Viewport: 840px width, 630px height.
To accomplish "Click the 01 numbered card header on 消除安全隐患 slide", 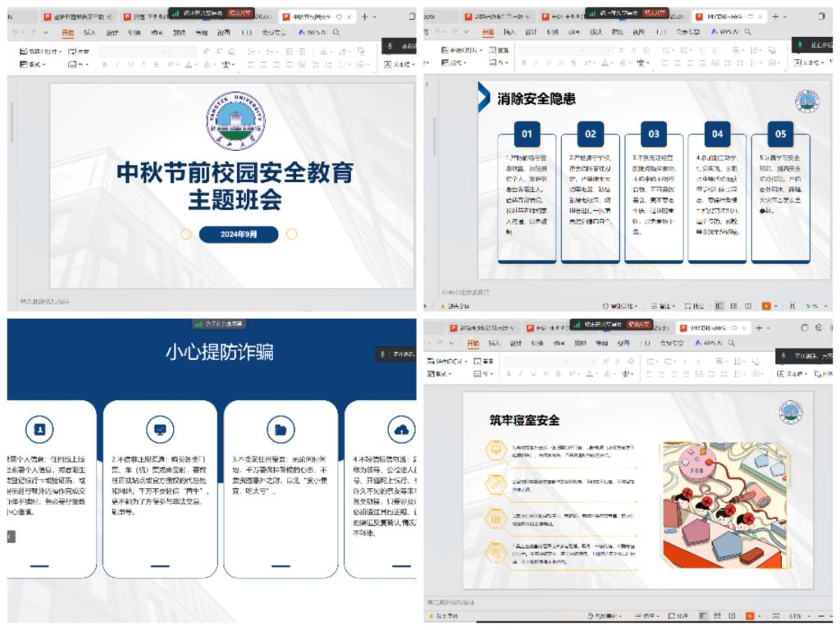I will coord(527,134).
